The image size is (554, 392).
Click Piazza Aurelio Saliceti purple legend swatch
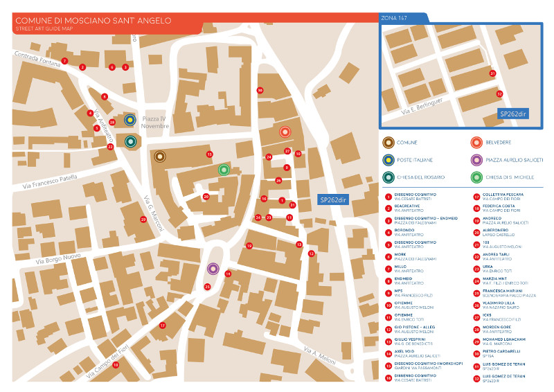(476, 160)
